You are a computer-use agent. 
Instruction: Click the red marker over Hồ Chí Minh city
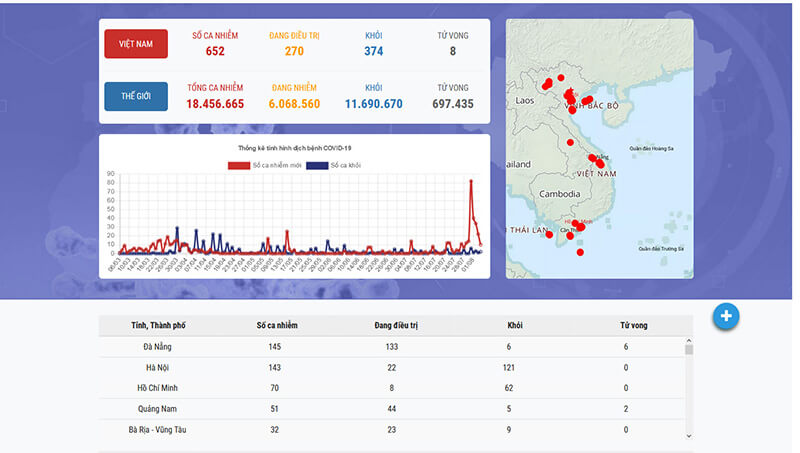coord(577,225)
